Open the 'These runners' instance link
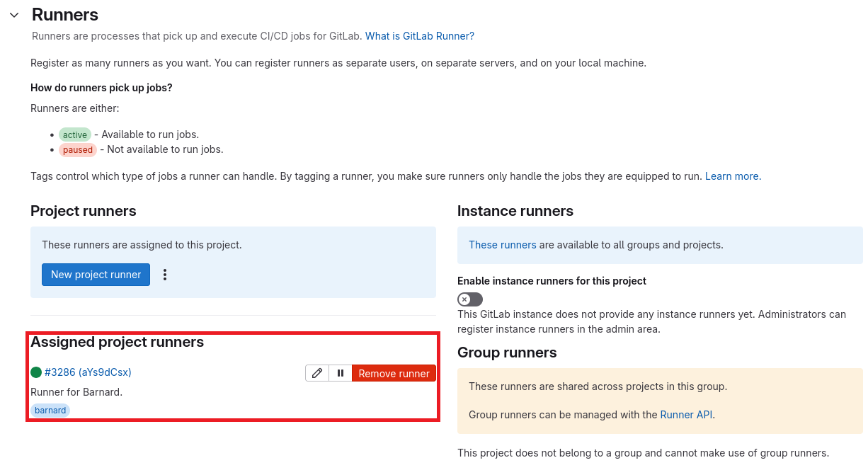The height and width of the screenshot is (470, 868). (503, 245)
